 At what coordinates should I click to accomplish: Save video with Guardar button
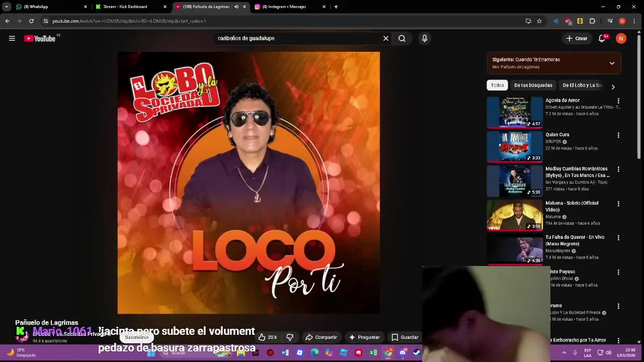pyautogui.click(x=405, y=337)
